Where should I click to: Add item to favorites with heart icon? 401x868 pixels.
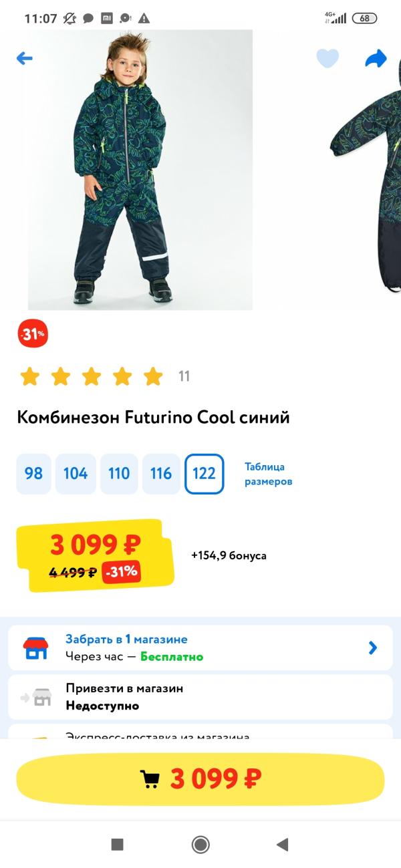327,59
